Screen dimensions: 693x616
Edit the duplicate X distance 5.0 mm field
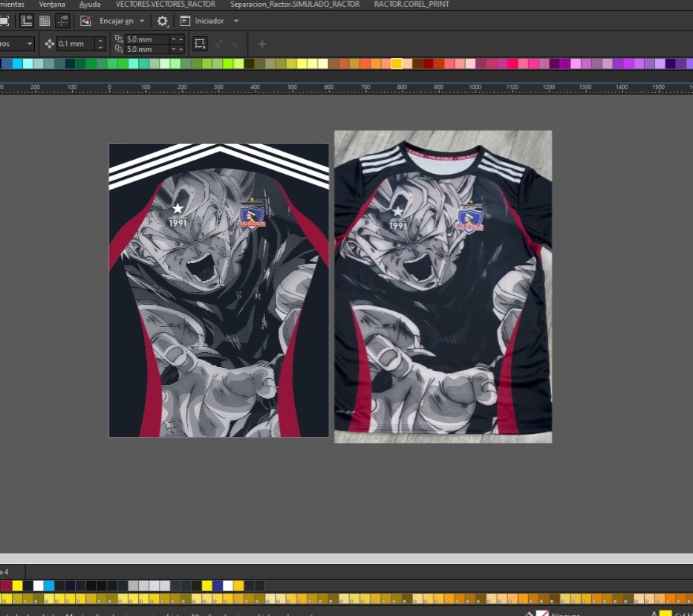tap(147, 39)
